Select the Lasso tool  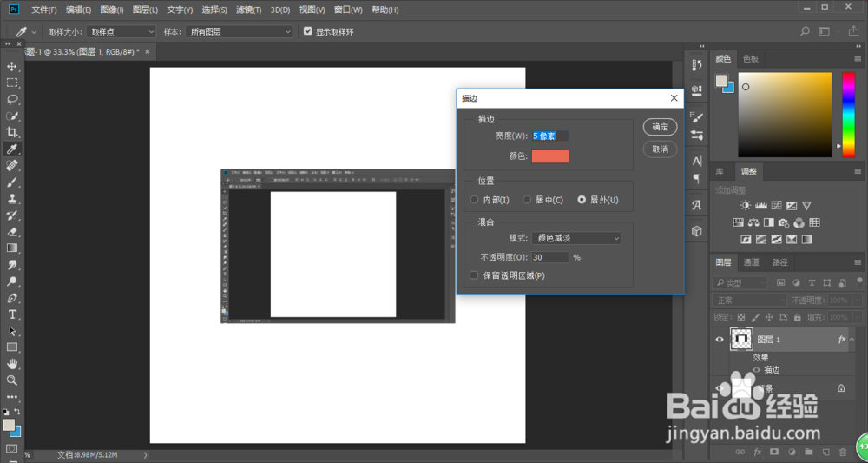(11, 99)
